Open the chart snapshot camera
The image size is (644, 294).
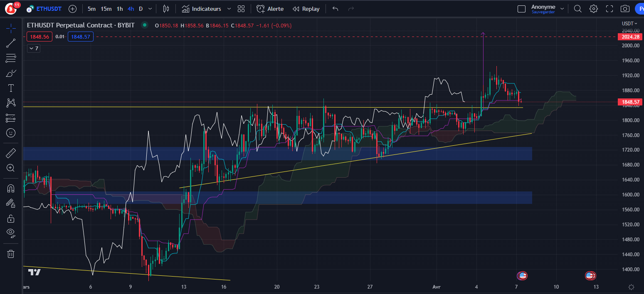click(x=624, y=9)
